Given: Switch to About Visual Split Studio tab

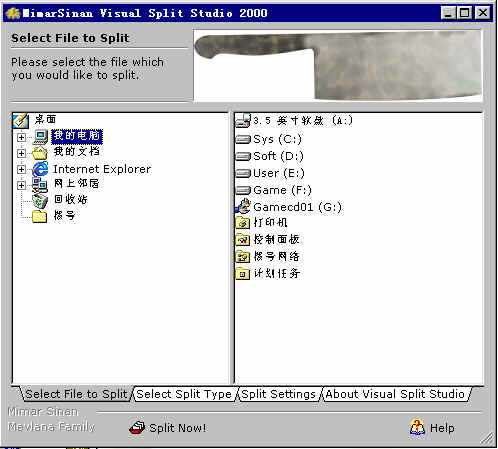Looking at the screenshot, I should point(395,394).
